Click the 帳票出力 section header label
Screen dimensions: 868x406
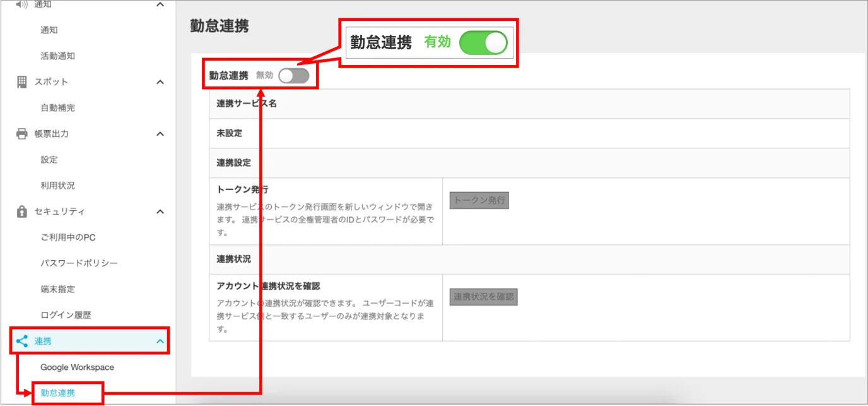click(52, 134)
